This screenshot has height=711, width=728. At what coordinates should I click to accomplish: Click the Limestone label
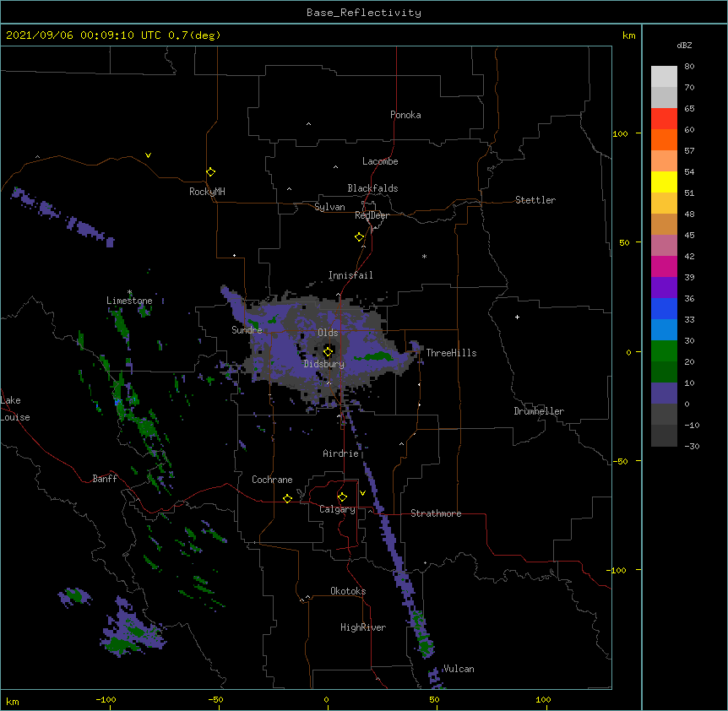coord(129,301)
